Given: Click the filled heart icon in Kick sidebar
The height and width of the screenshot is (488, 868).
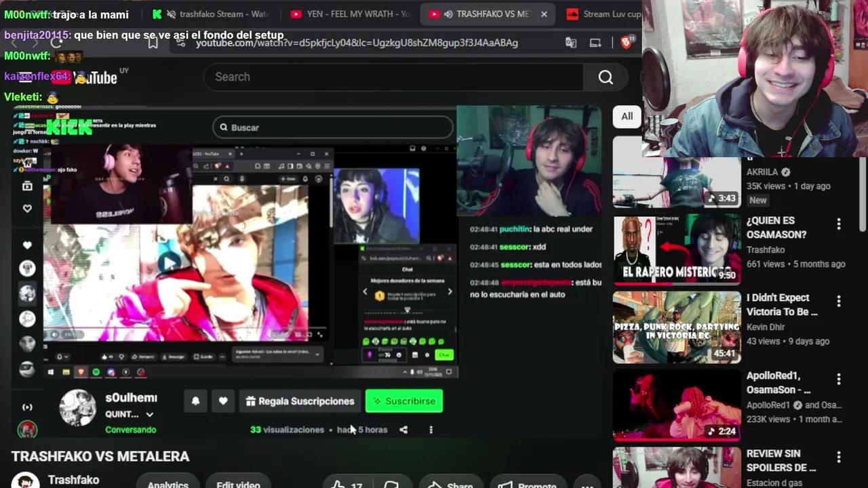Looking at the screenshot, I should click(x=27, y=245).
